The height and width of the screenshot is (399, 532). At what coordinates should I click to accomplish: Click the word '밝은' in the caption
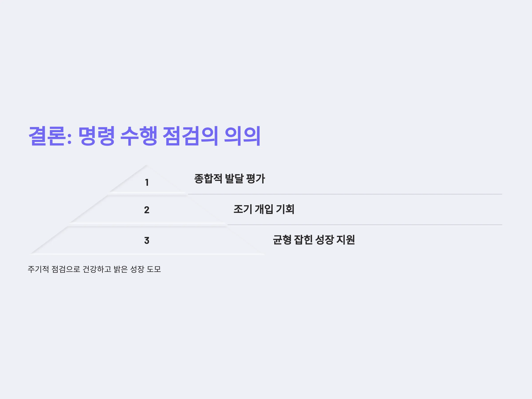pos(121,269)
